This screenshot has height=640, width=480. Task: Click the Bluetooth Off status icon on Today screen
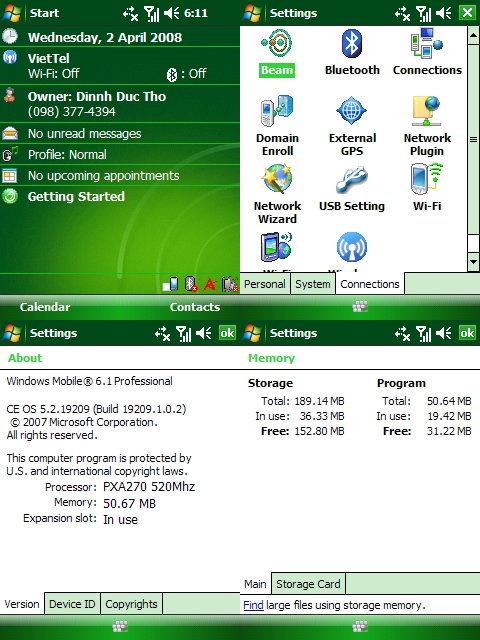(x=172, y=74)
